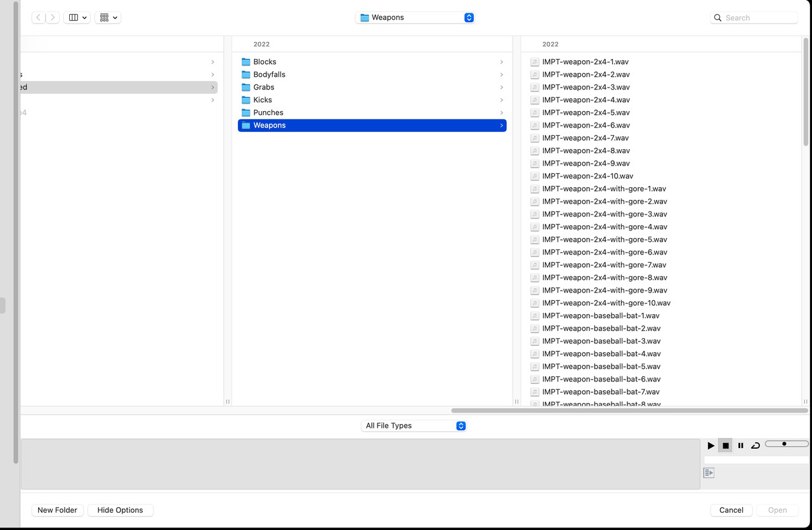The height and width of the screenshot is (530, 812).
Task: Pause the audio preview
Action: pos(740,445)
